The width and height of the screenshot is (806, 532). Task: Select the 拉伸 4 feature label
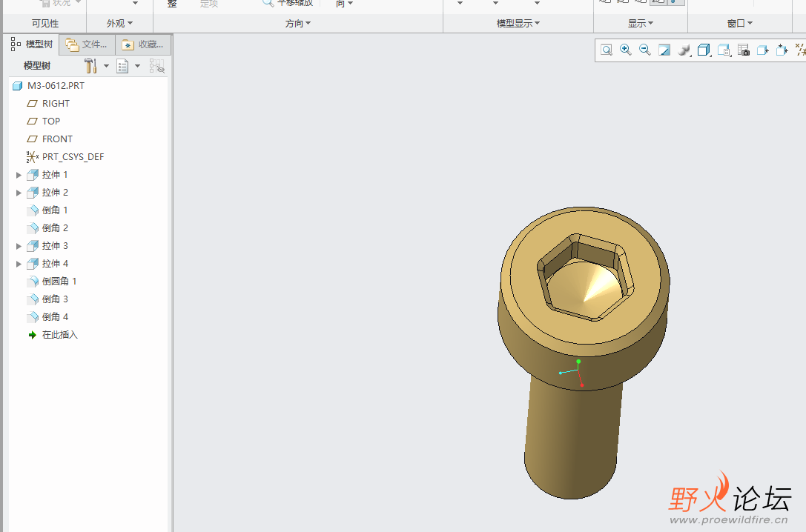click(55, 264)
